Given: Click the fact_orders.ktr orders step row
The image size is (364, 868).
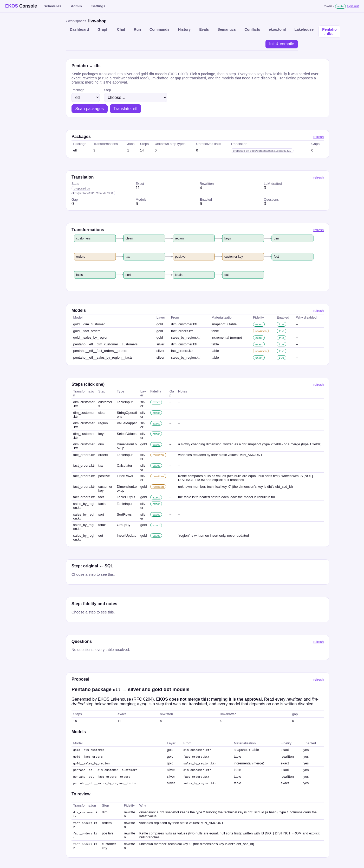Looking at the screenshot, I should tap(197, 457).
